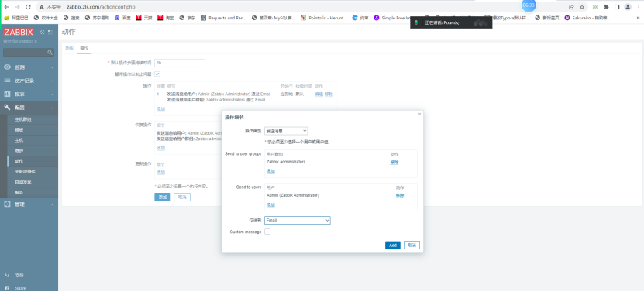Expand the 资产记录 menu chevron

pos(53,81)
